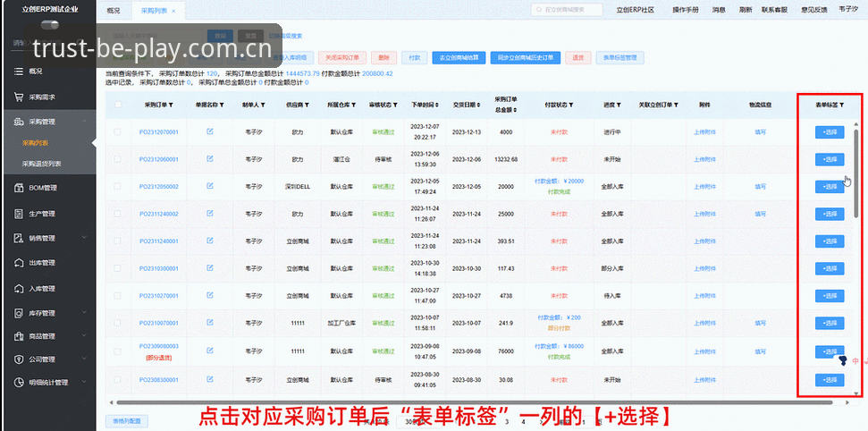Open the 概况 overview sidebar icon
Image resolution: width=868 pixels, height=431 pixels.
(19, 72)
